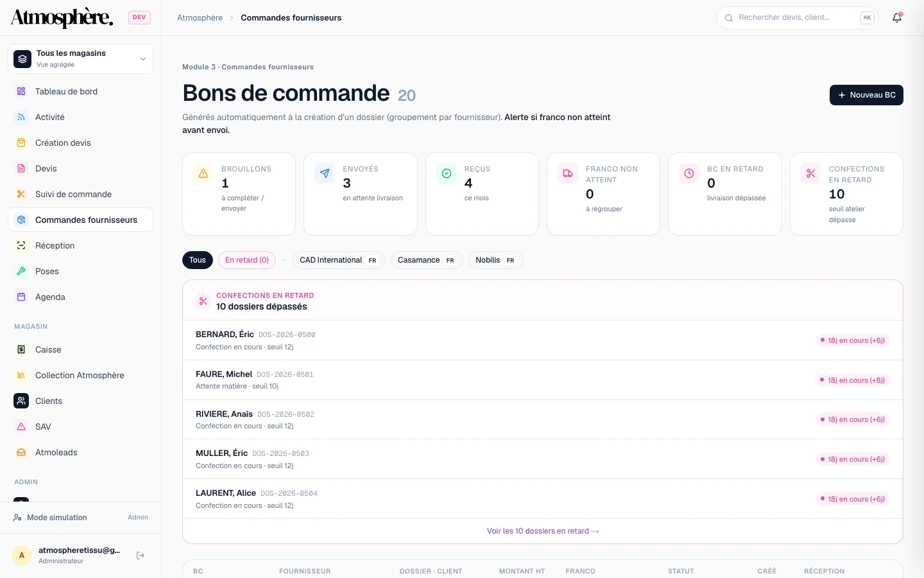Click the LAURENT, Alice dossier DOS-2026-0504
This screenshot has width=924, height=578.
pos(543,499)
